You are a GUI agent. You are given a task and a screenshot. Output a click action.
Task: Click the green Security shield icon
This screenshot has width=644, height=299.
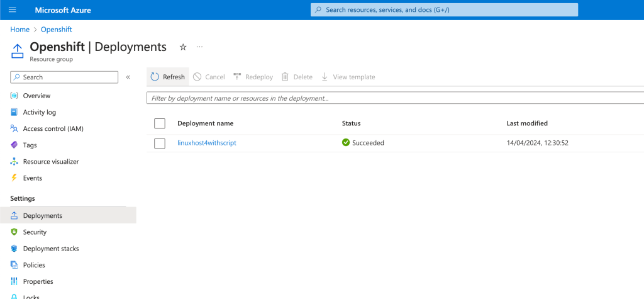coord(14,232)
